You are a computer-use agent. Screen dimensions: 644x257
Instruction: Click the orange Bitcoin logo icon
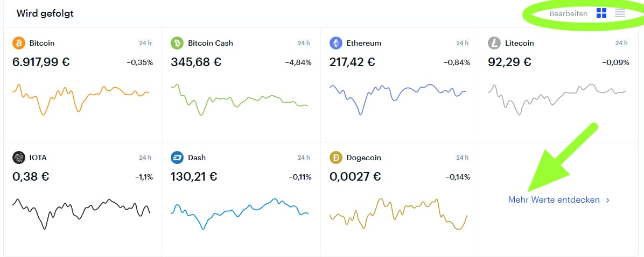pyautogui.click(x=19, y=42)
